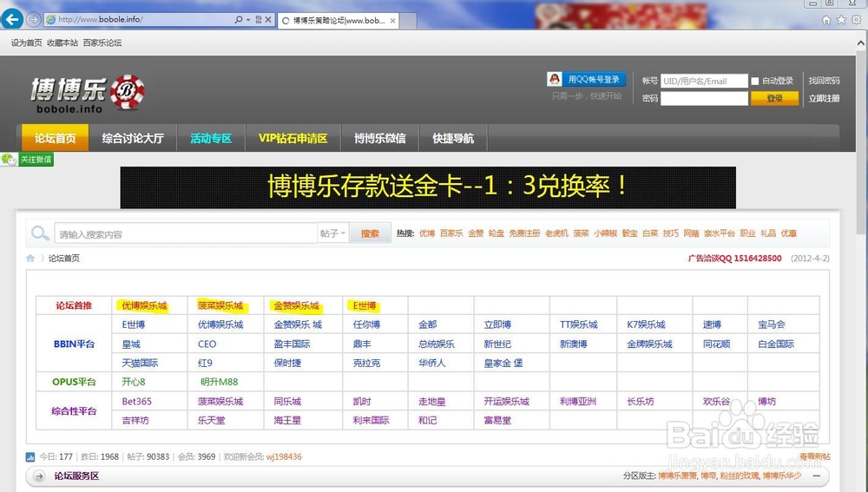This screenshot has width=868, height=492.
Task: Click the arrow icon beside 论坛服务区
Action: [39, 476]
